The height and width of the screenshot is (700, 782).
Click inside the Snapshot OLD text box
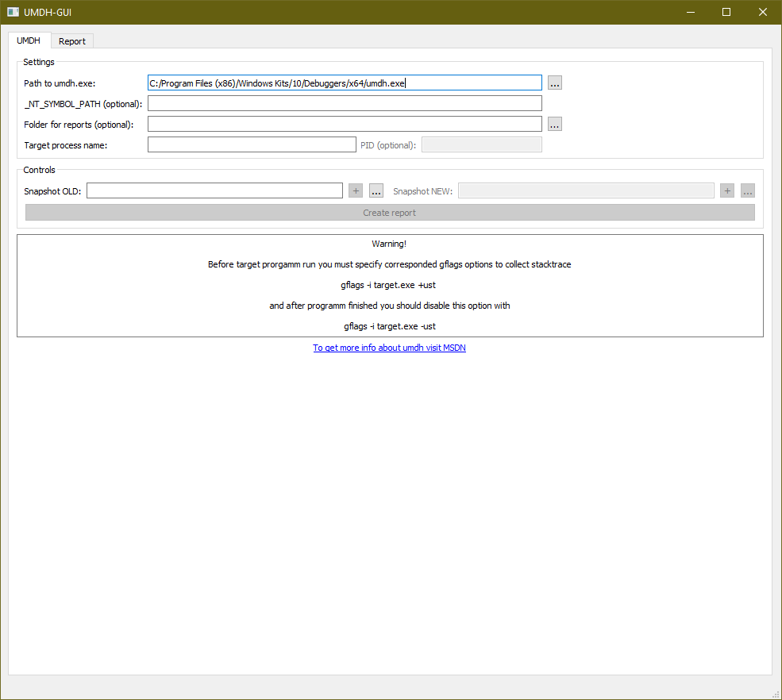pos(214,190)
